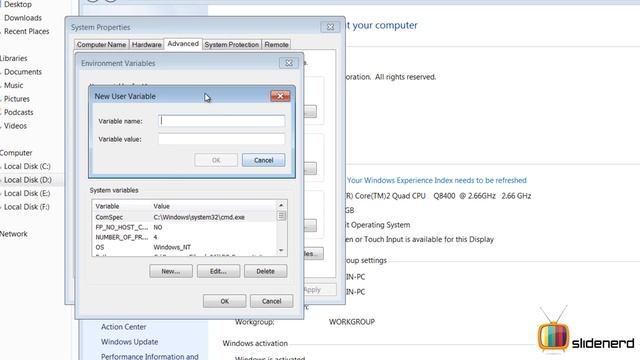Open the System Protection tab

pyautogui.click(x=231, y=44)
